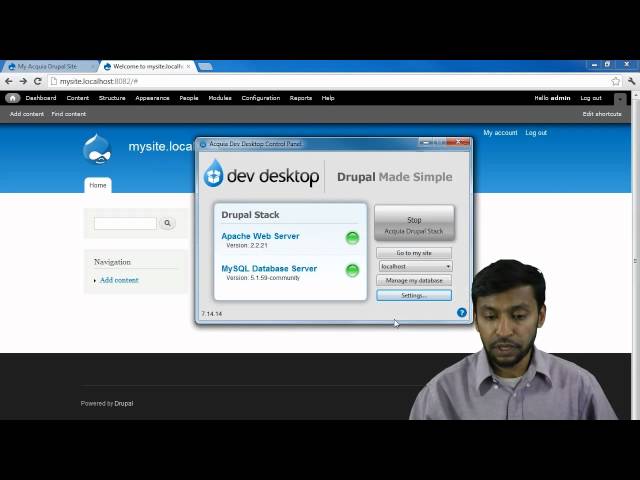Image resolution: width=640 pixels, height=480 pixels.
Task: Click the Navigation block heading
Action: click(112, 262)
